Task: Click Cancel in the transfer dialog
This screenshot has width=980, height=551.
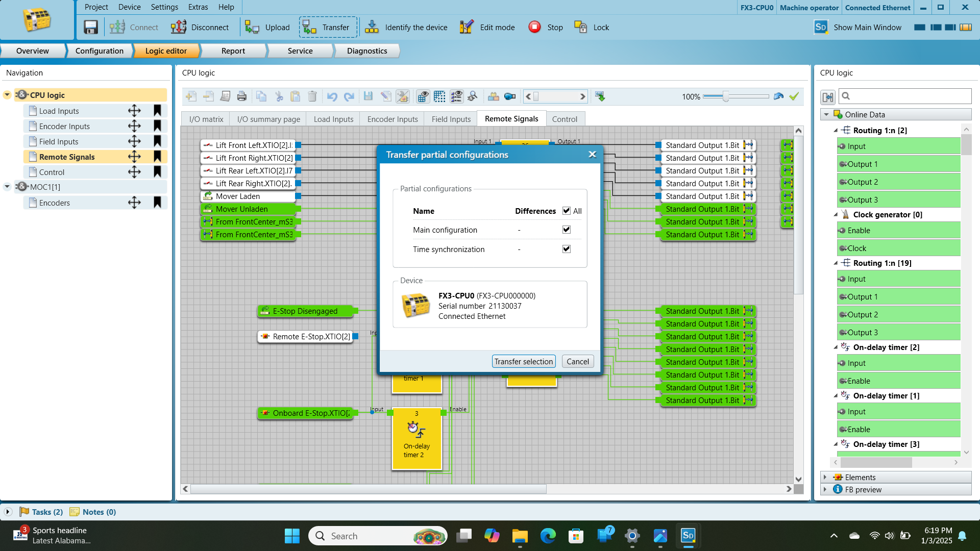Action: tap(578, 361)
